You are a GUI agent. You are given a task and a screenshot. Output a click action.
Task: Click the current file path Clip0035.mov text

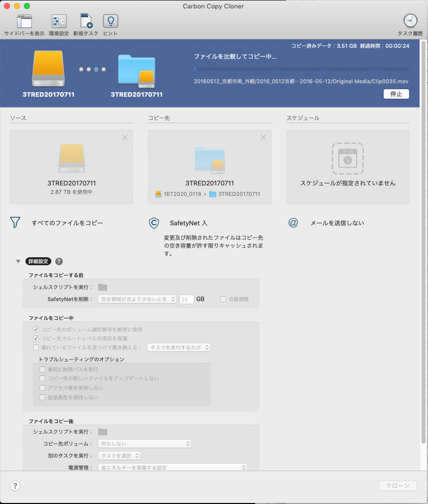click(301, 81)
